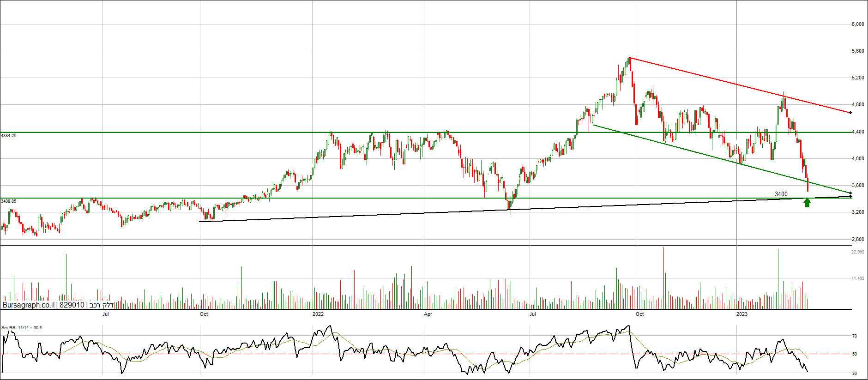The width and height of the screenshot is (868, 380).
Task: Select the 22,998 volume axis label
Action: [857, 252]
